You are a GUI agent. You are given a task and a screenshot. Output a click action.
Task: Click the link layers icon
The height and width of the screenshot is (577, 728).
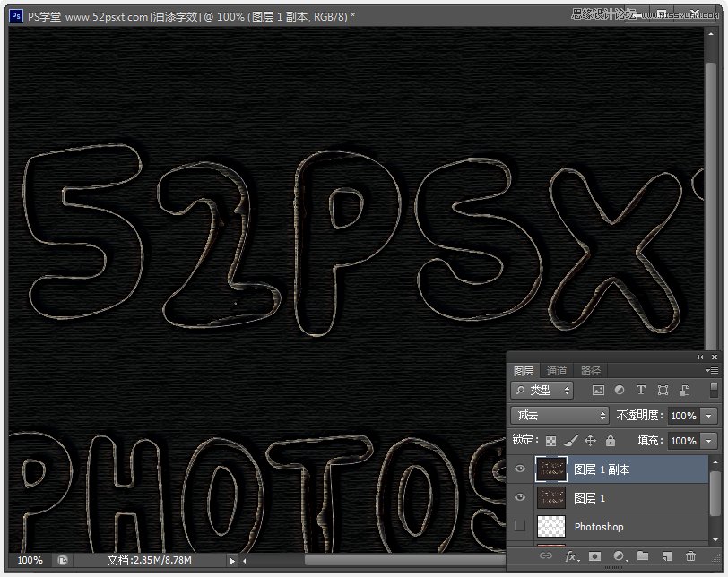545,555
